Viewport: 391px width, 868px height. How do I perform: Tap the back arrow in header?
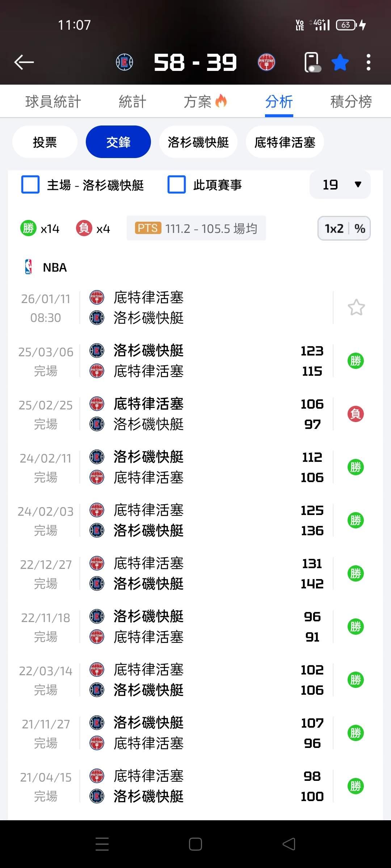(24, 62)
